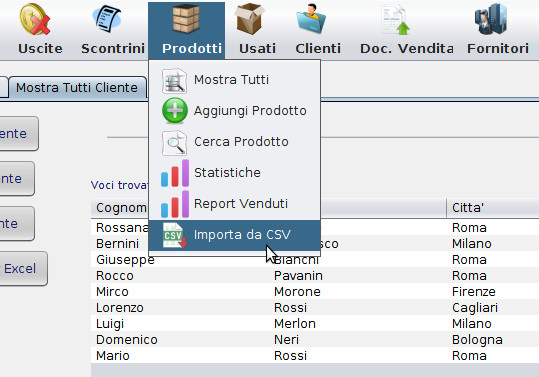The height and width of the screenshot is (377, 539).
Task: Click the Statistiche bar chart icon
Action: (x=175, y=174)
